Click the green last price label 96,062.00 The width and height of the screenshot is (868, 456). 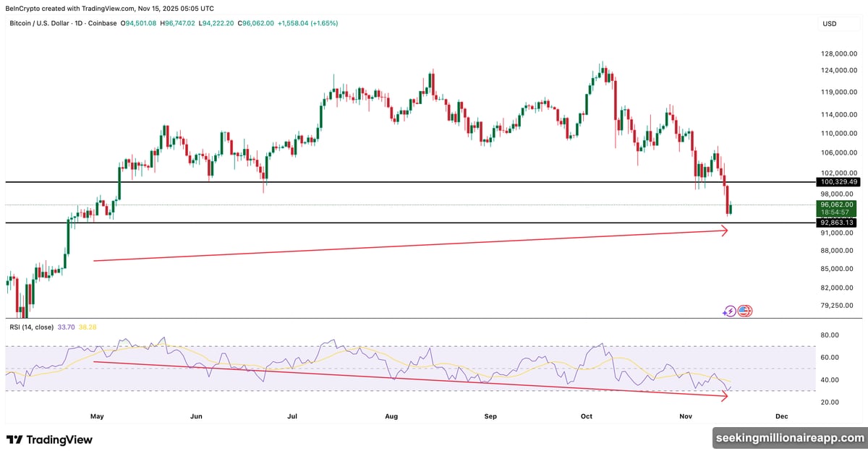coord(836,206)
